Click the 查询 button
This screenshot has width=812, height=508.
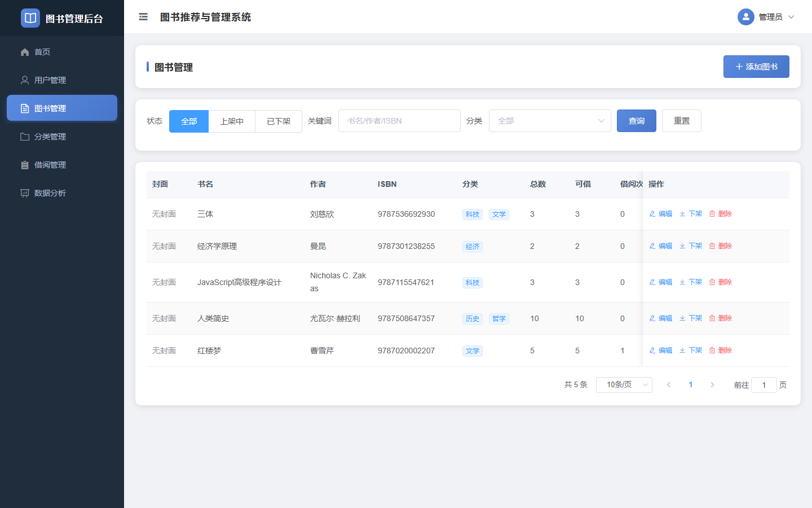click(x=637, y=121)
